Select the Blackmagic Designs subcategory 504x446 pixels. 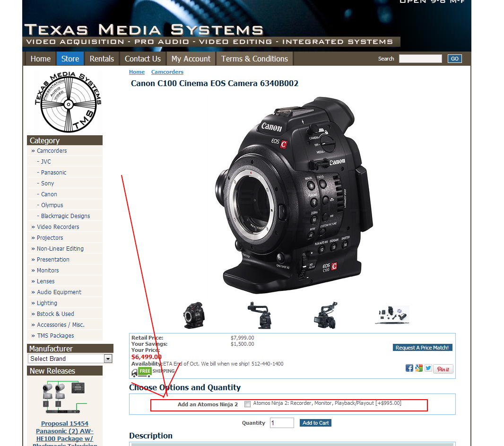tap(65, 216)
